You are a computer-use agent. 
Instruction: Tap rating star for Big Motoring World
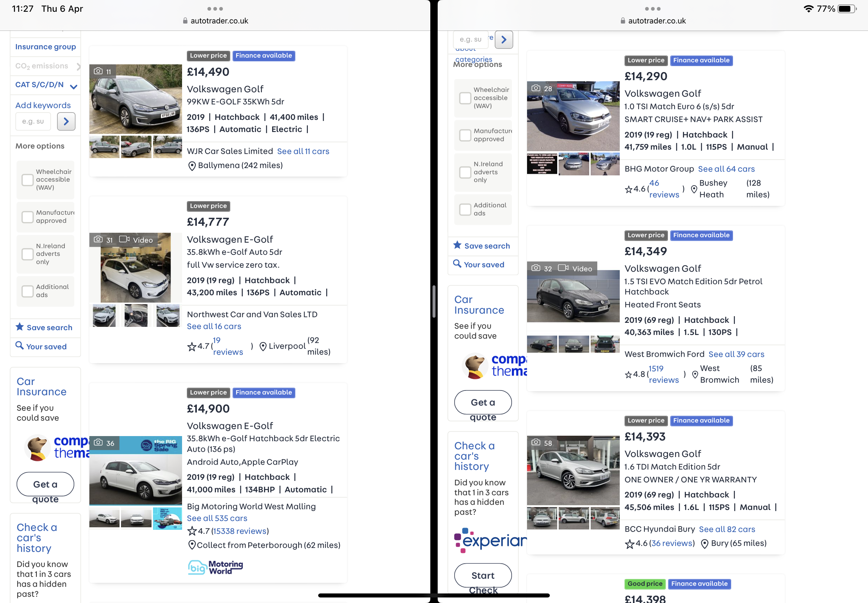[192, 531]
